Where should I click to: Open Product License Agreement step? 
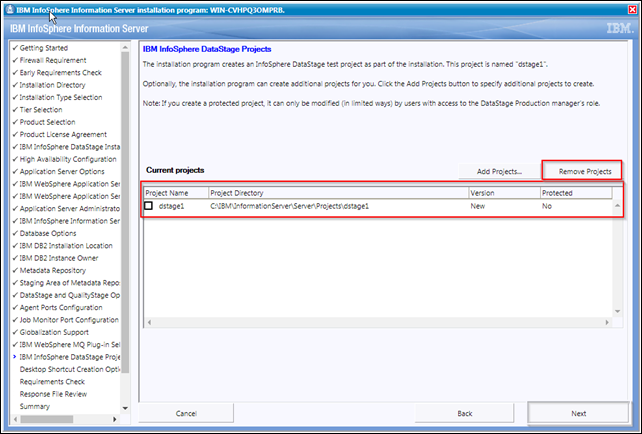coord(63,134)
